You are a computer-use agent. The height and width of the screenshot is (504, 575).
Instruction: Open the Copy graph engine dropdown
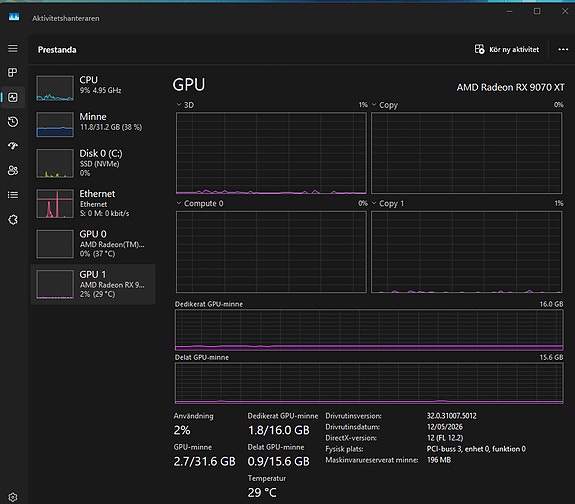385,105
